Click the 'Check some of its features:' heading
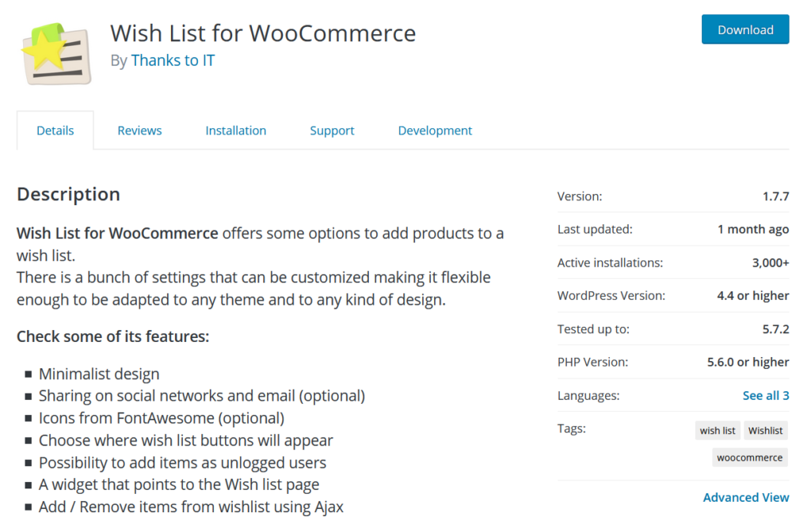The image size is (811, 532). pyautogui.click(x=112, y=336)
